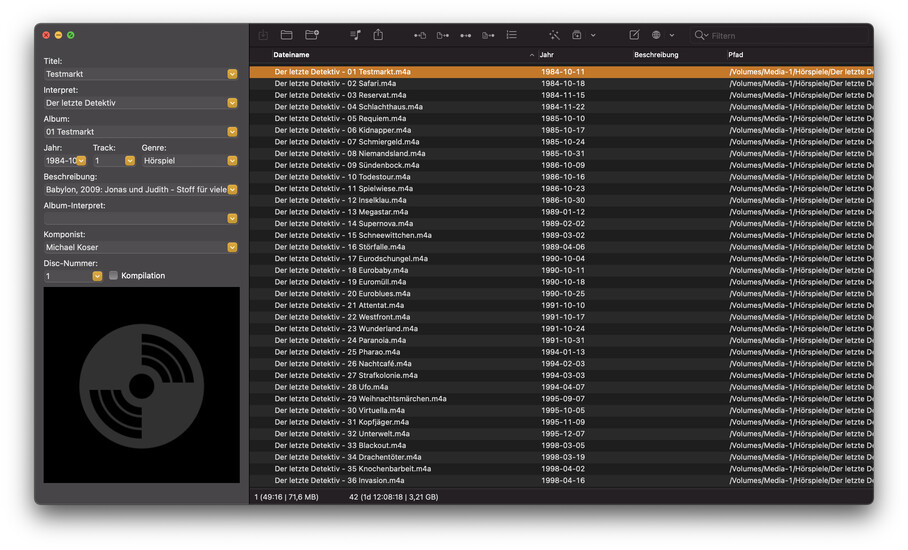This screenshot has height=550, width=908.
Task: Click the Filename to Filename converter icon
Action: (466, 35)
